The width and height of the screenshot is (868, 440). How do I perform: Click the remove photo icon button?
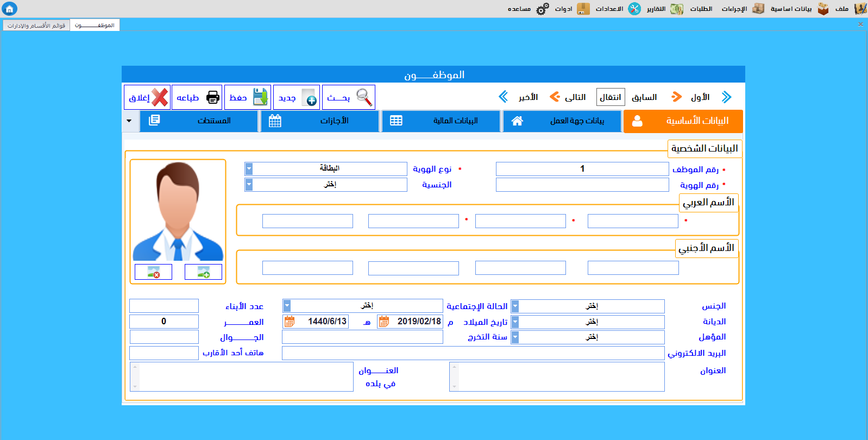click(153, 272)
